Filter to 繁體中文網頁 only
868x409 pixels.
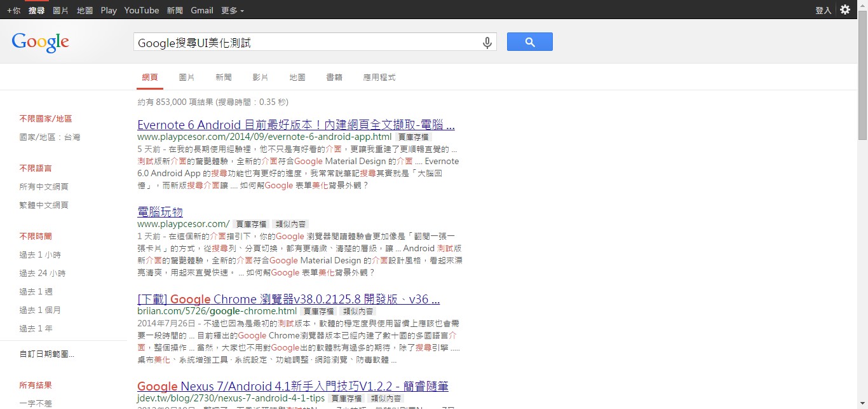point(43,205)
